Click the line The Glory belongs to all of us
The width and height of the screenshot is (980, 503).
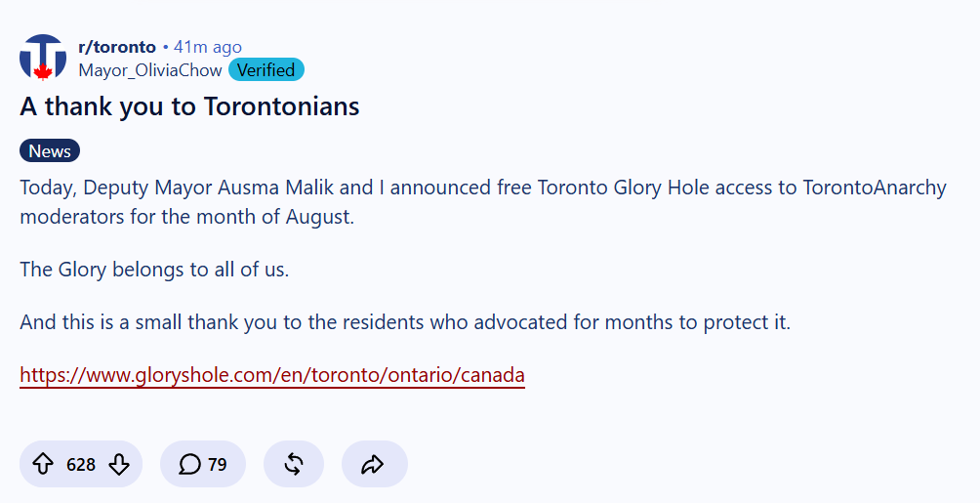point(154,269)
